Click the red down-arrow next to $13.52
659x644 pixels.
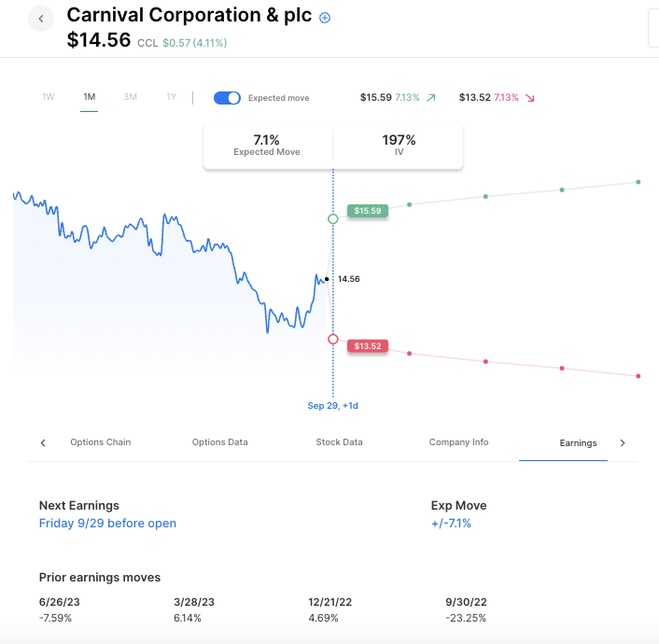pyautogui.click(x=530, y=97)
